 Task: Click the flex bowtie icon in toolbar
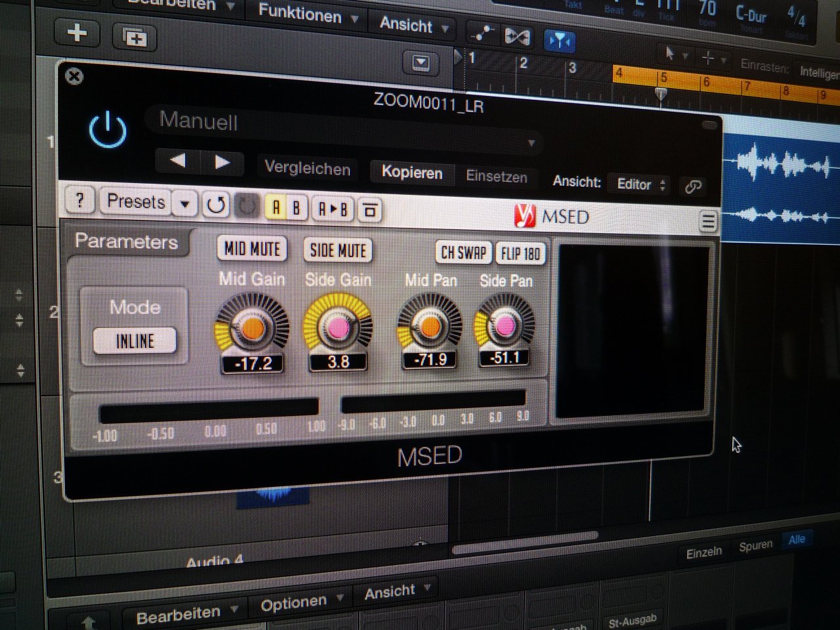(x=517, y=37)
